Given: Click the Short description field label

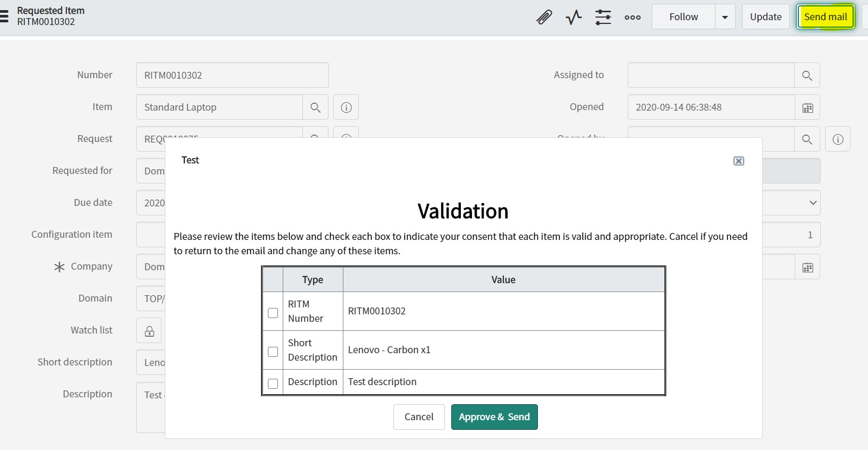Looking at the screenshot, I should pos(75,362).
